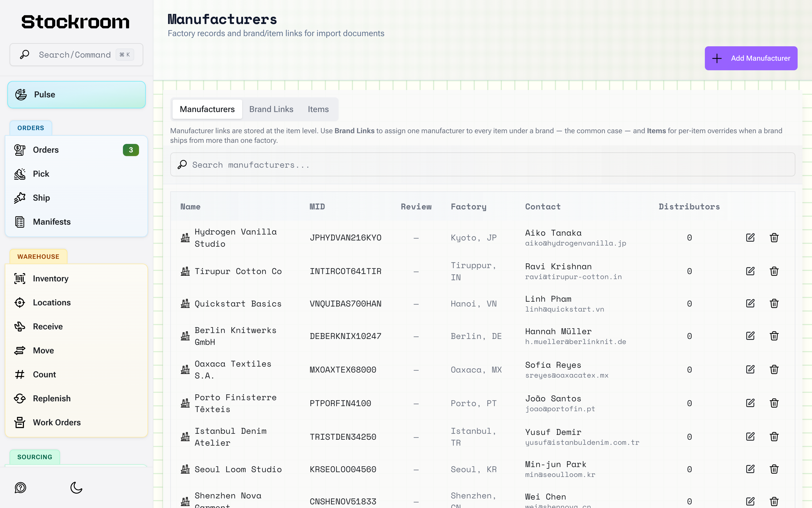Open the Manifests icon in sidebar
Screen dimensions: 812x508
pos(20,222)
